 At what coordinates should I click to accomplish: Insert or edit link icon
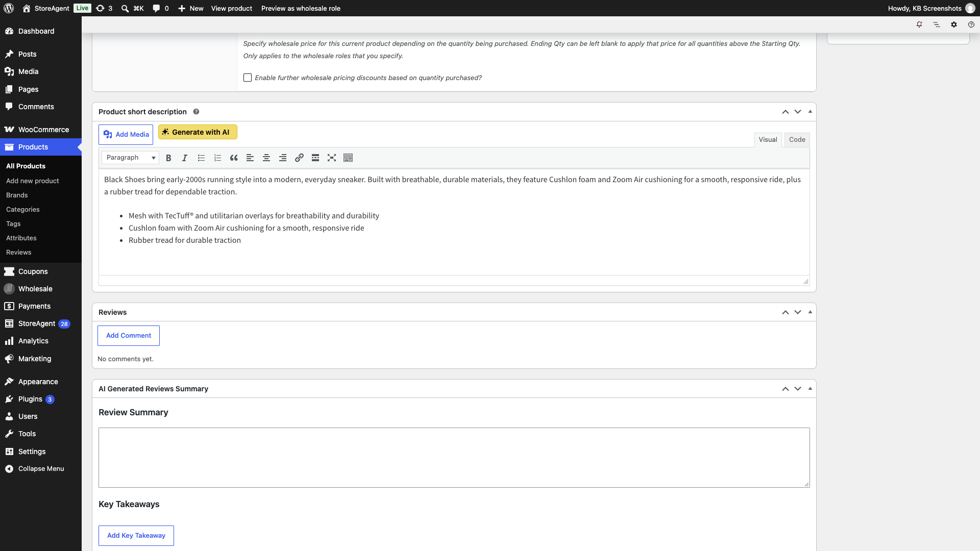[x=299, y=158]
